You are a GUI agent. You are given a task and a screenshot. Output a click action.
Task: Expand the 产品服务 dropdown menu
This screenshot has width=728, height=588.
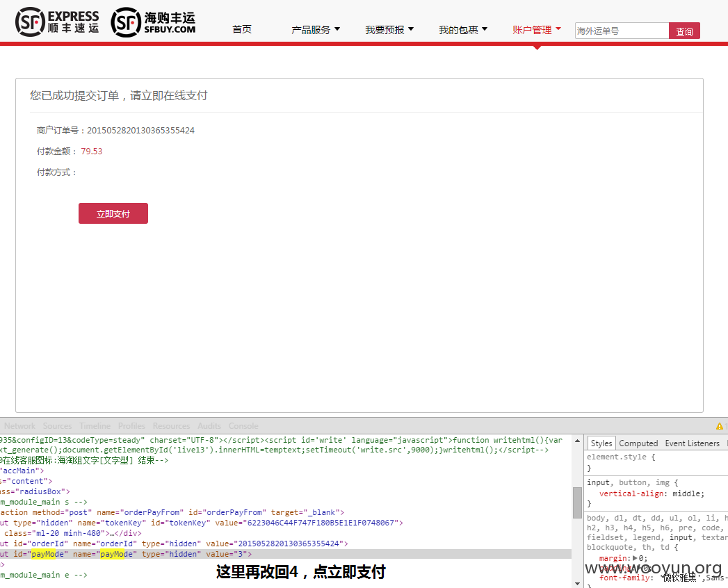pos(316,30)
